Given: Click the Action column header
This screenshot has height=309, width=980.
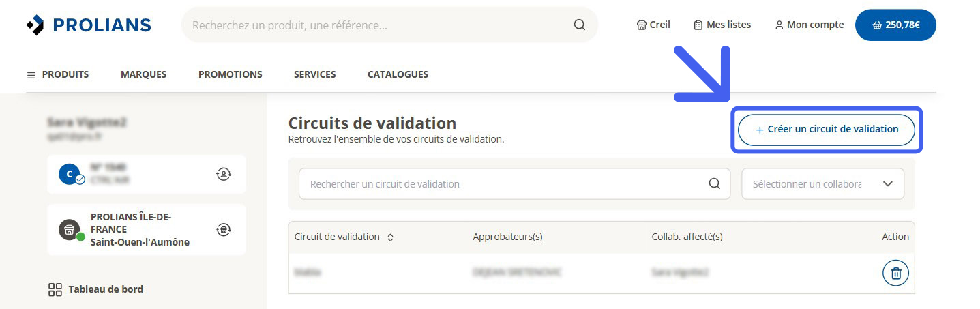Looking at the screenshot, I should [895, 237].
